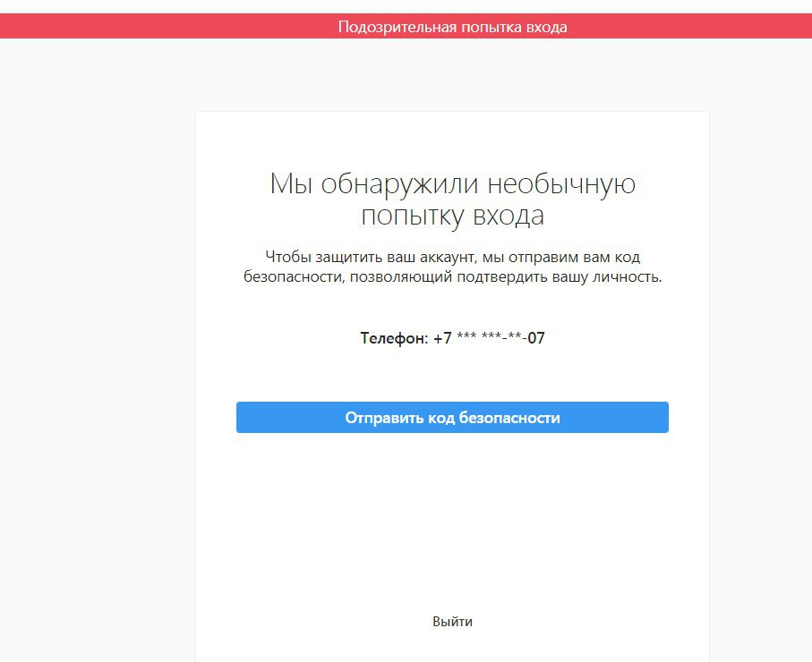
Task: Click the heading 'Мы обнаружили необычную попытку входа'
Action: click(452, 199)
